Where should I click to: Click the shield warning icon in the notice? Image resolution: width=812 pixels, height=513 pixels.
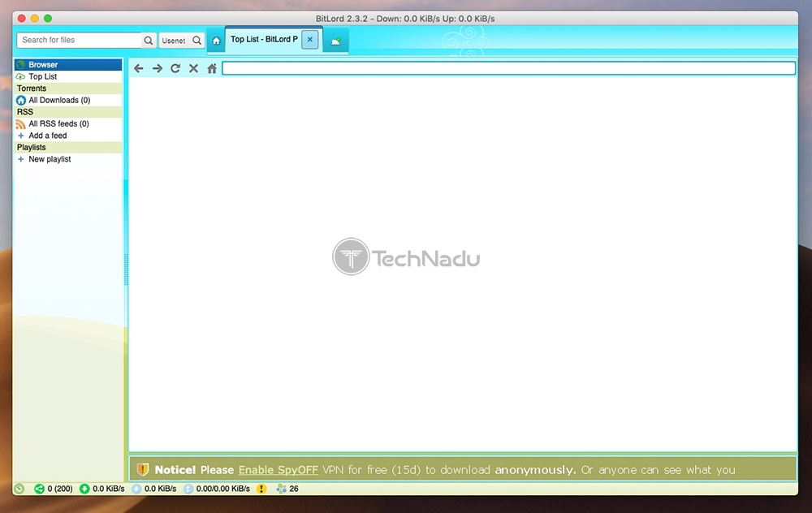142,469
